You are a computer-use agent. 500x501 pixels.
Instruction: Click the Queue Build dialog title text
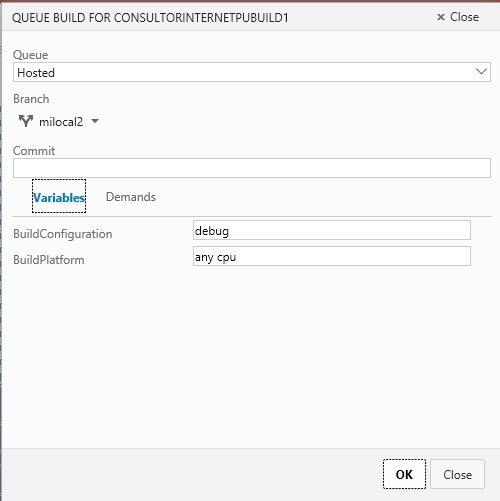pos(150,18)
